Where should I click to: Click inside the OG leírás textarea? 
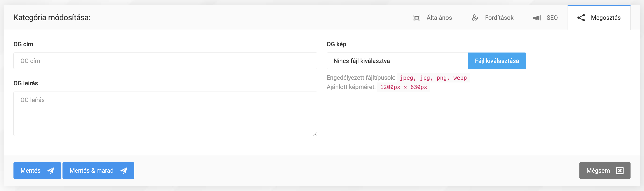(165, 114)
